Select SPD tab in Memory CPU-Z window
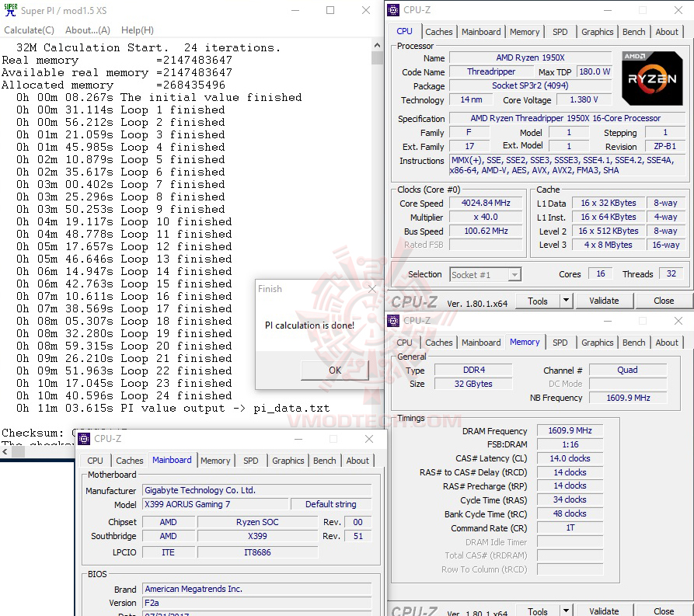Image resolution: width=694 pixels, height=616 pixels. 560,343
